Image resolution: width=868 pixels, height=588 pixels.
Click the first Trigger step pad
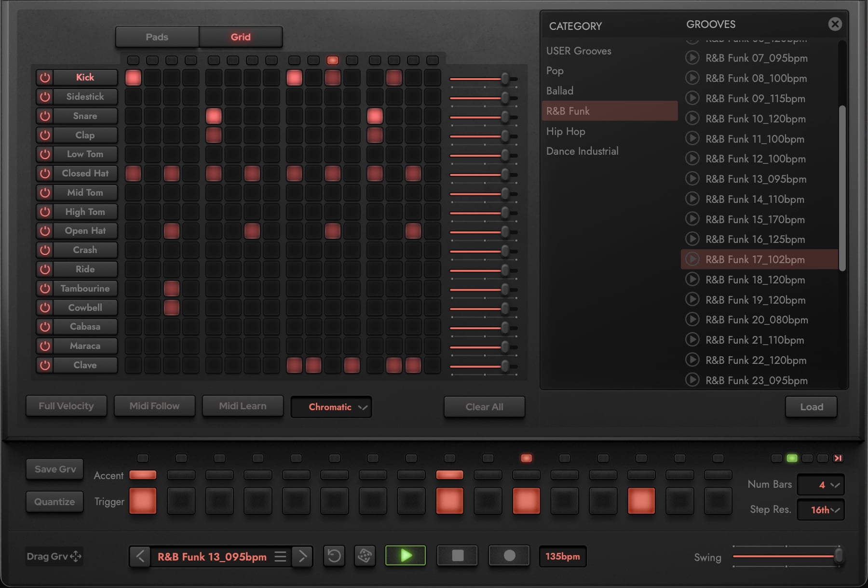click(143, 501)
